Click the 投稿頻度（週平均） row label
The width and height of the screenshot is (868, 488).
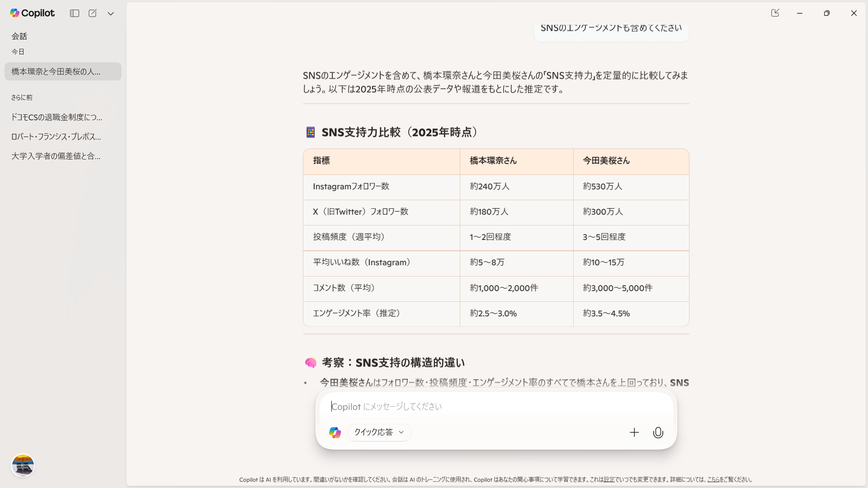pos(351,237)
